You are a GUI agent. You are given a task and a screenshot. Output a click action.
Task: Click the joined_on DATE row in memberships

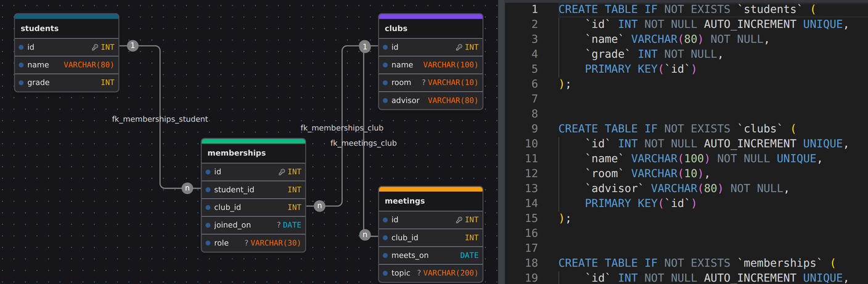coord(253,225)
